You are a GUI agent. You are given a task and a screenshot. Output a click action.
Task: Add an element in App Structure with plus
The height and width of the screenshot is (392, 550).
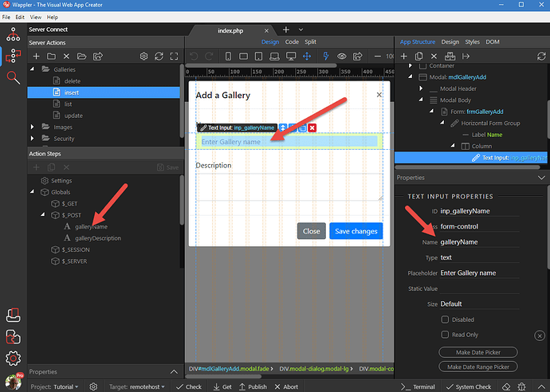click(403, 56)
